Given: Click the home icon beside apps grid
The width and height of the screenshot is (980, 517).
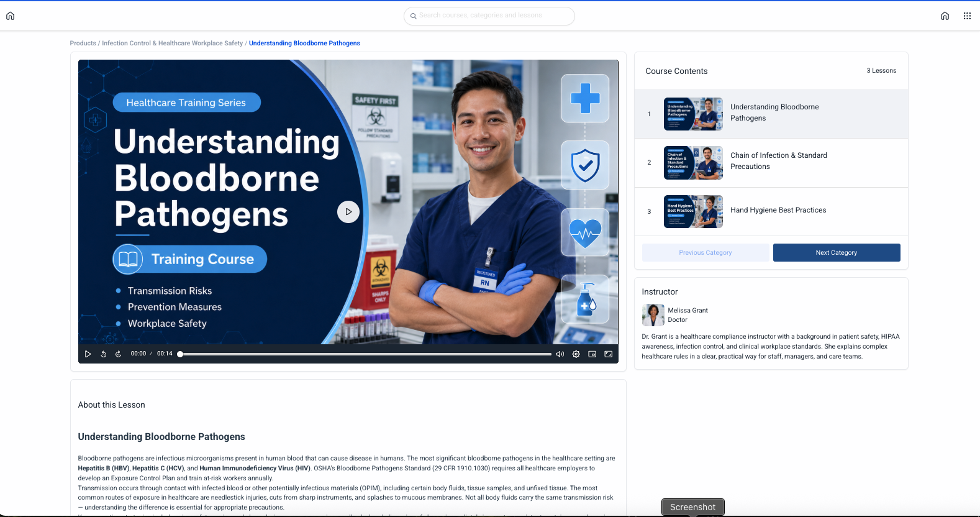Looking at the screenshot, I should [x=945, y=16].
